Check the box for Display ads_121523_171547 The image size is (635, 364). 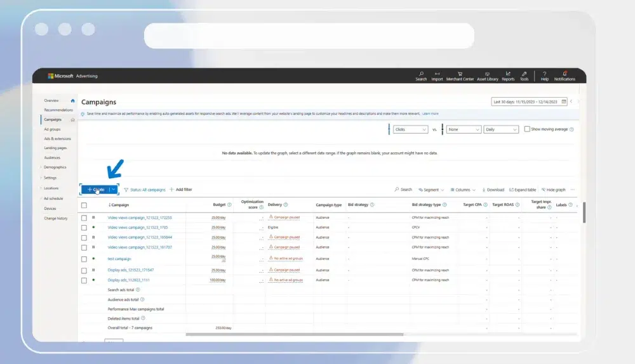click(x=84, y=271)
